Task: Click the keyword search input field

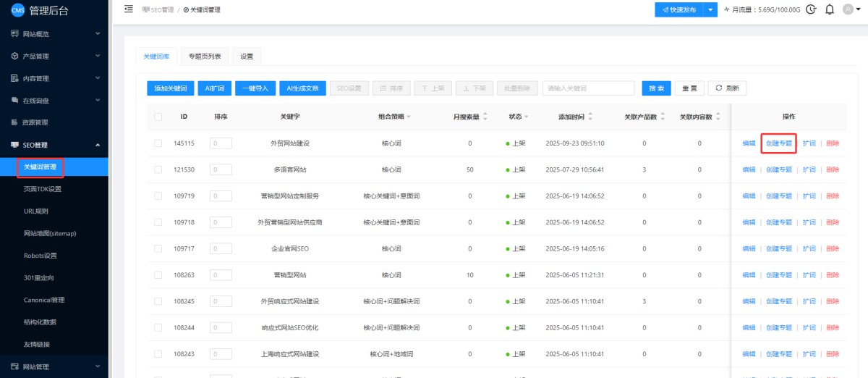Action: [588, 88]
